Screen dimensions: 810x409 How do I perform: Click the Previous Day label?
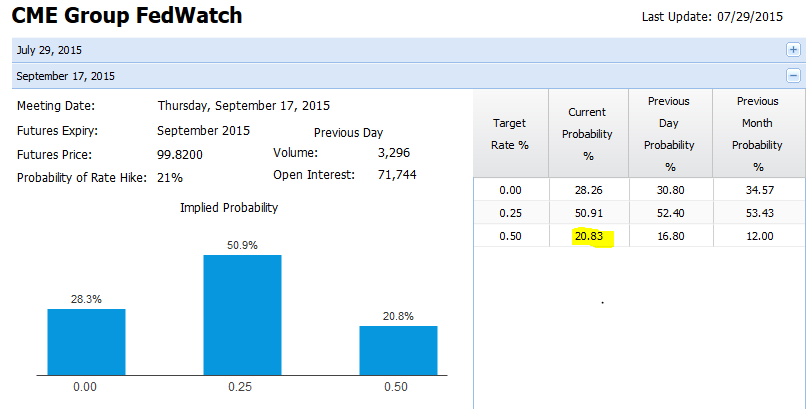click(348, 133)
